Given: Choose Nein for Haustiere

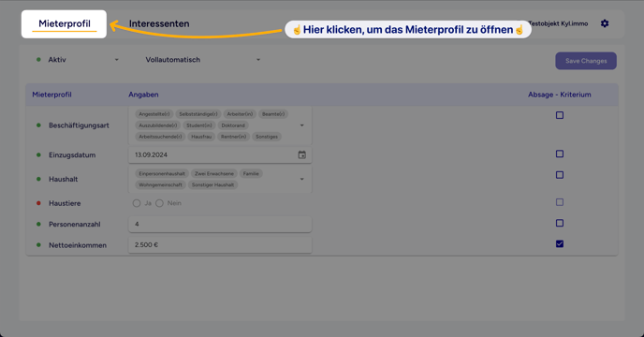Looking at the screenshot, I should point(159,203).
